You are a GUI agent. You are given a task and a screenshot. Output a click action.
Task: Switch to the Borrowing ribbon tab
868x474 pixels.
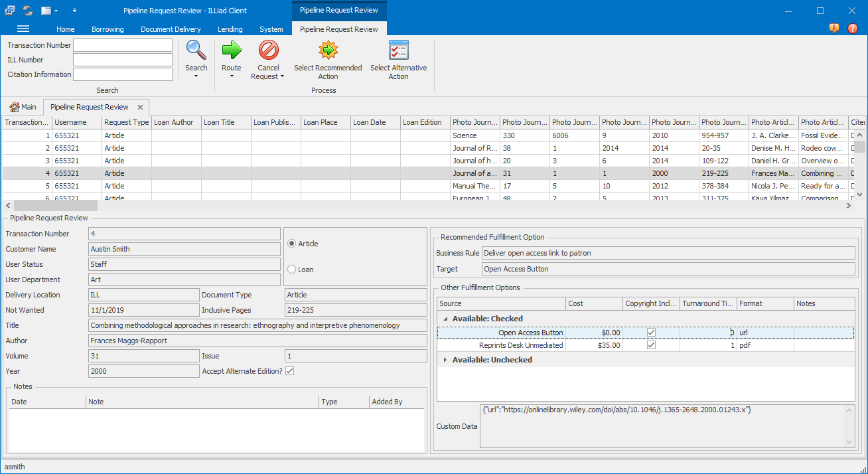(108, 29)
